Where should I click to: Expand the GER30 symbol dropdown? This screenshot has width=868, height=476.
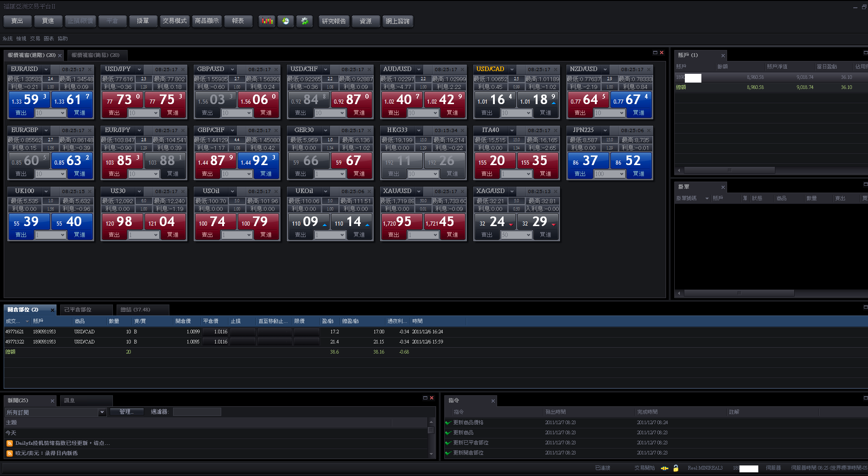325,131
